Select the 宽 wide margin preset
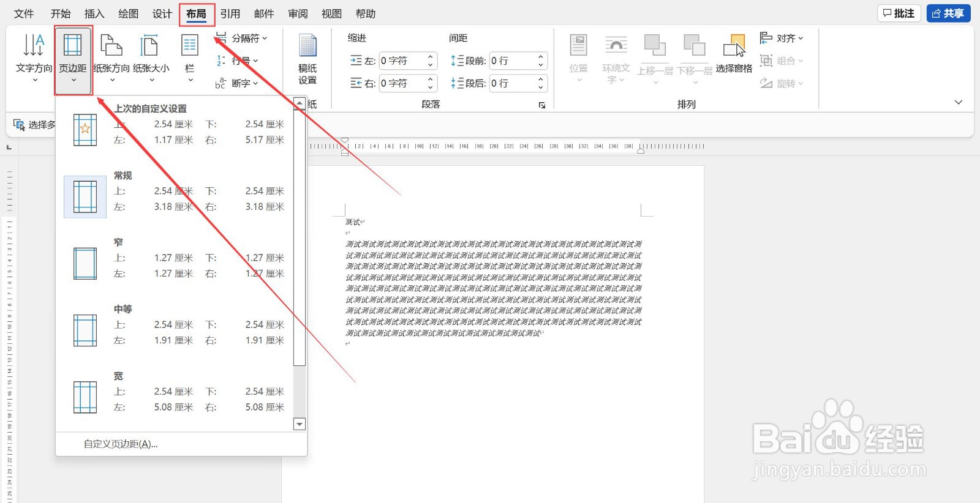 [x=176, y=396]
